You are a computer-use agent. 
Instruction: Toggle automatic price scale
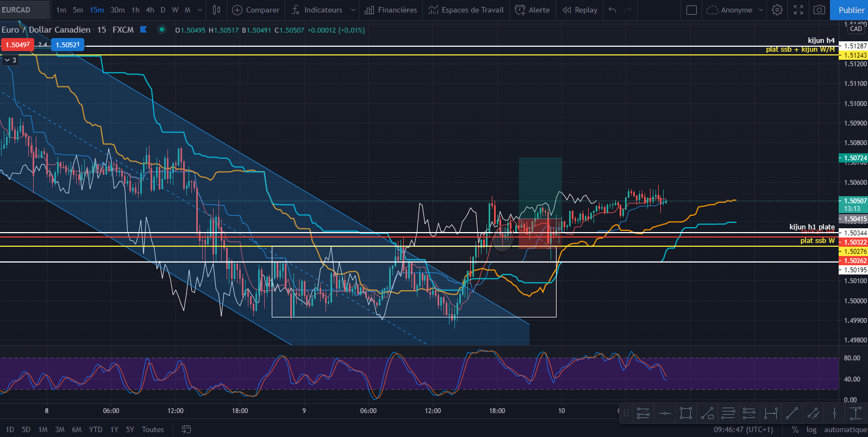(x=845, y=429)
